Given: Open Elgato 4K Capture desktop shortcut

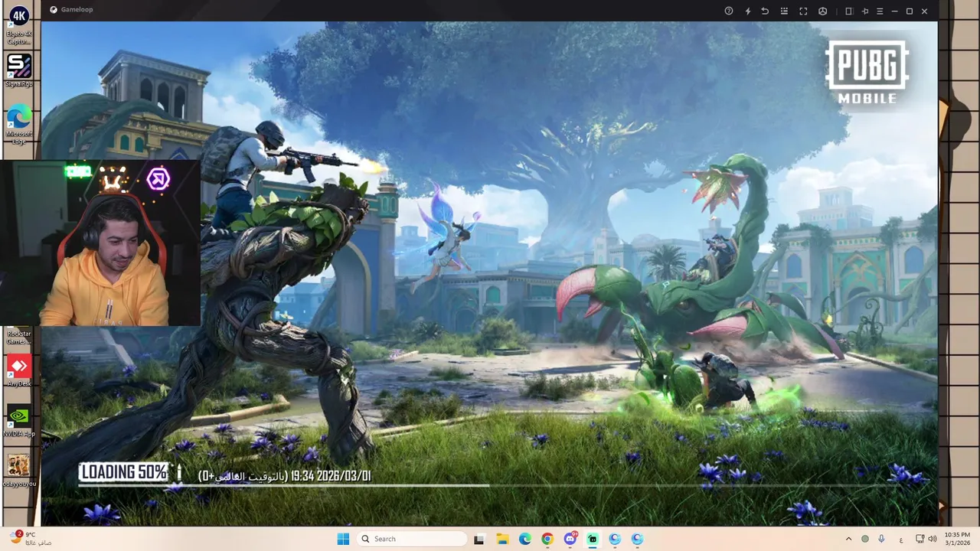Looking at the screenshot, I should tap(19, 25).
